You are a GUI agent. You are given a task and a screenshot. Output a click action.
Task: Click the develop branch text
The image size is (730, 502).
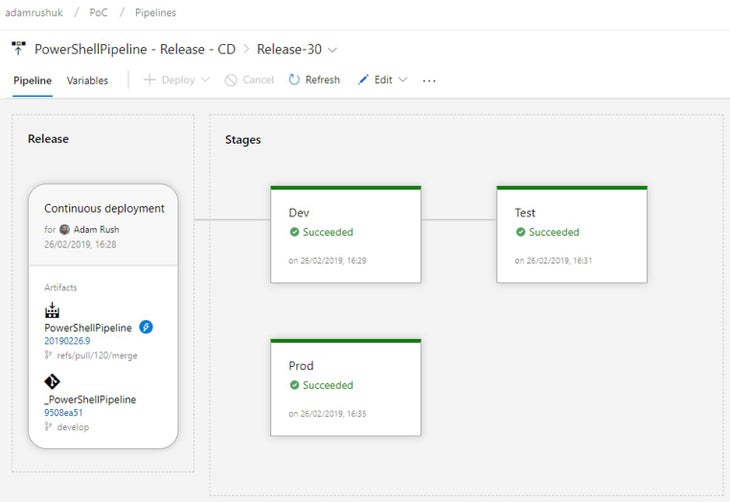[x=73, y=427]
